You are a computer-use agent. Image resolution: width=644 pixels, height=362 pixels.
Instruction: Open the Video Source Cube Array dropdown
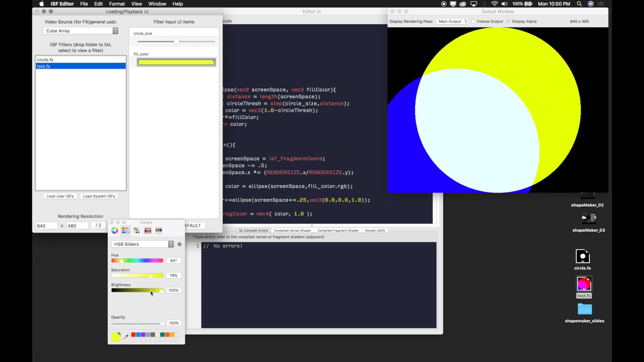click(x=81, y=31)
